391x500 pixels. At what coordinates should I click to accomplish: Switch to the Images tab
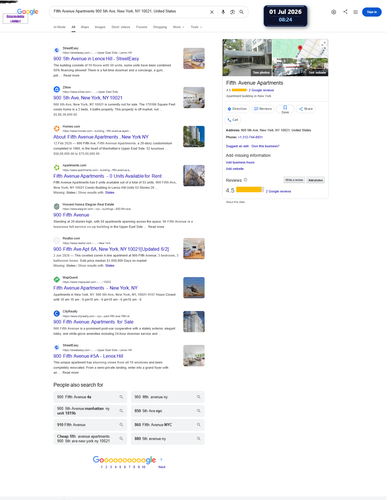click(x=101, y=27)
